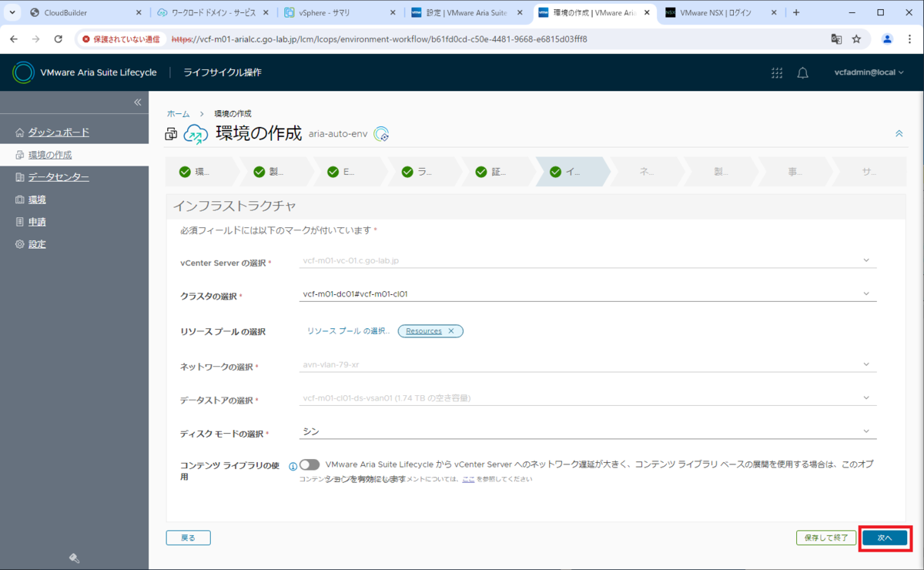
Task: Switch to the ワークロード ドメイン browser tab
Action: pyautogui.click(x=213, y=12)
